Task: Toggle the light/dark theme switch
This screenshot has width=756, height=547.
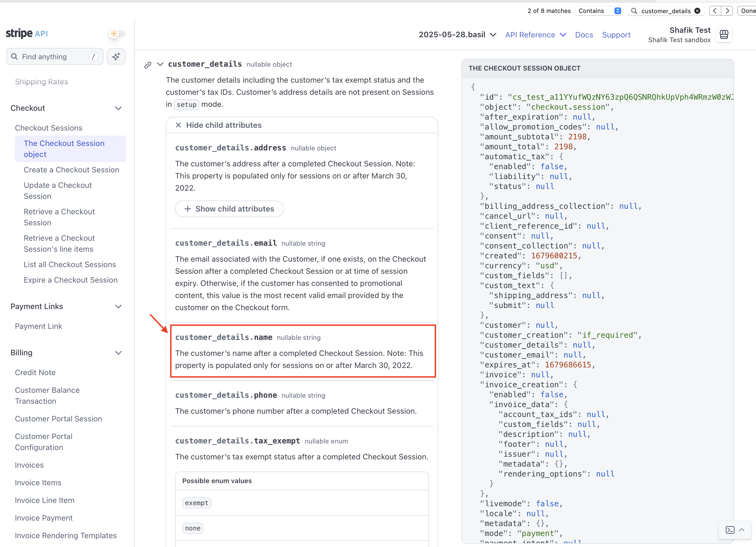Action: (117, 34)
